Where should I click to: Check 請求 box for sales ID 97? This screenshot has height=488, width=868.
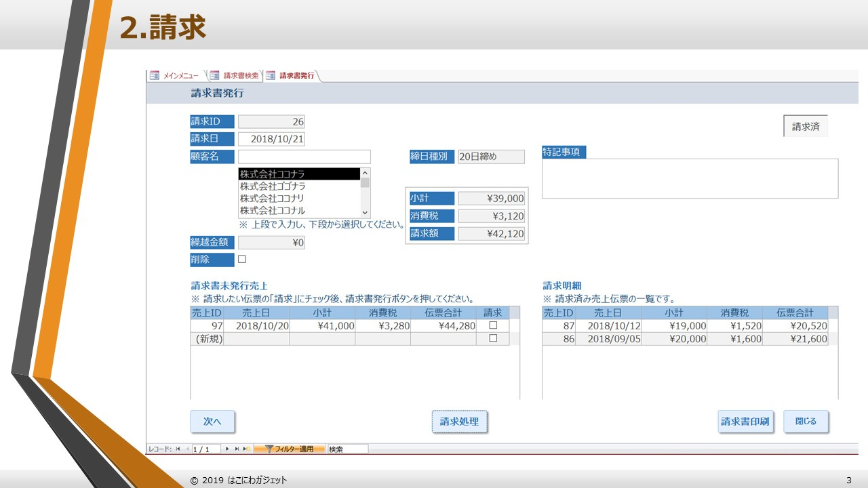pyautogui.click(x=493, y=325)
